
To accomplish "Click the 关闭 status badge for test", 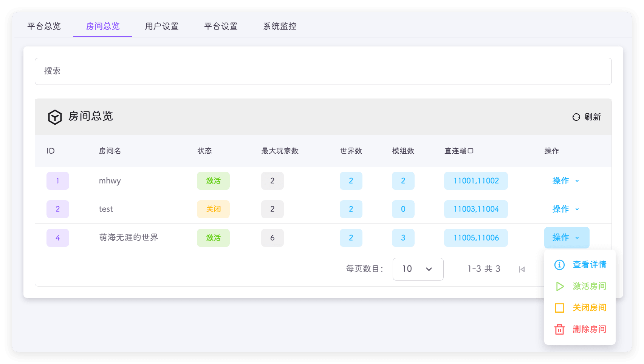I will coord(213,209).
